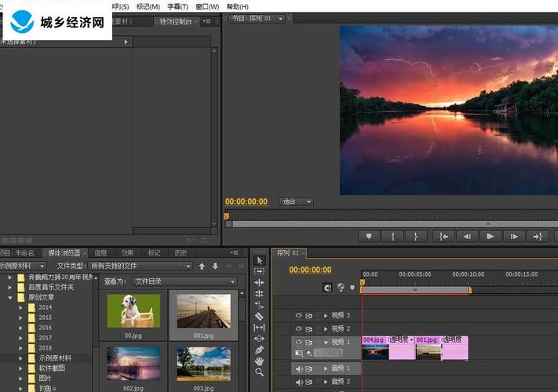Select the Razor tool
558x392 pixels.
260,316
